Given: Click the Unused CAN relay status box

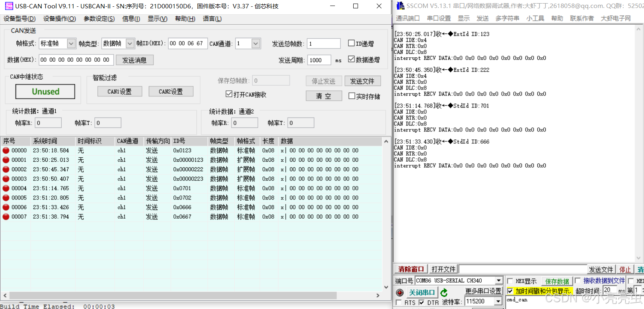Looking at the screenshot, I should tap(45, 92).
